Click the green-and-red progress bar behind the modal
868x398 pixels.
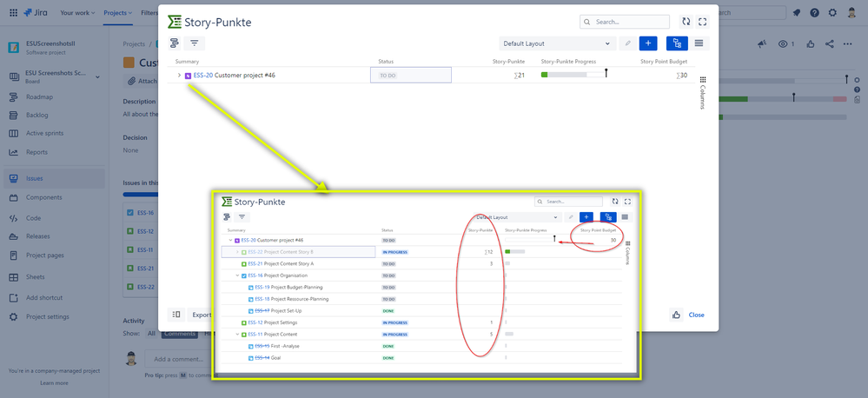click(x=783, y=99)
